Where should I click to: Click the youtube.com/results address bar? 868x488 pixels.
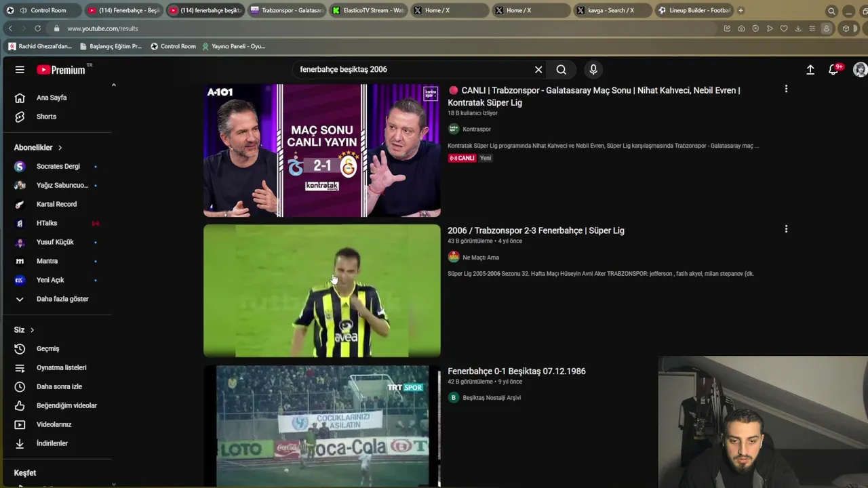383,28
